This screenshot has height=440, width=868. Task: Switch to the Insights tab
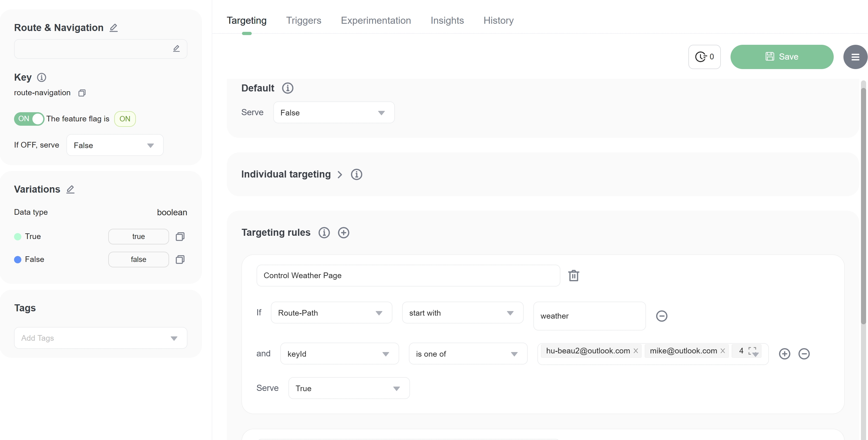pyautogui.click(x=447, y=21)
